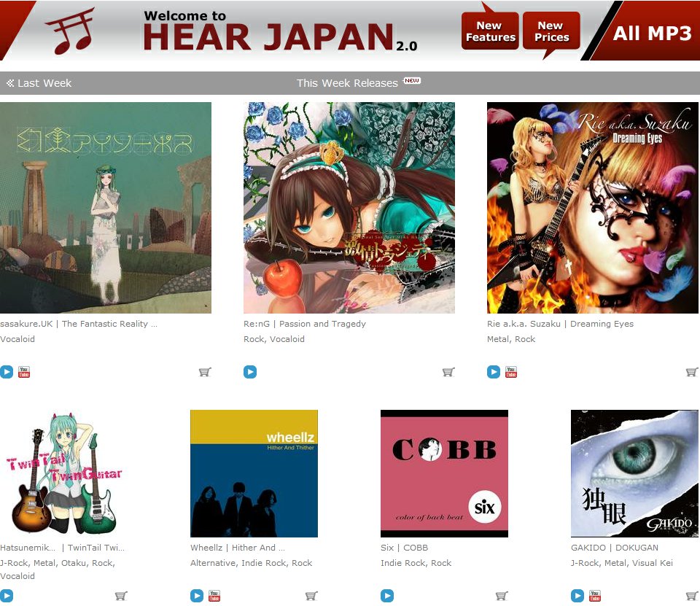Screen dimensions: 700x606
Task: Add TwinTail TwinGuitar album to cart
Action: (x=122, y=596)
